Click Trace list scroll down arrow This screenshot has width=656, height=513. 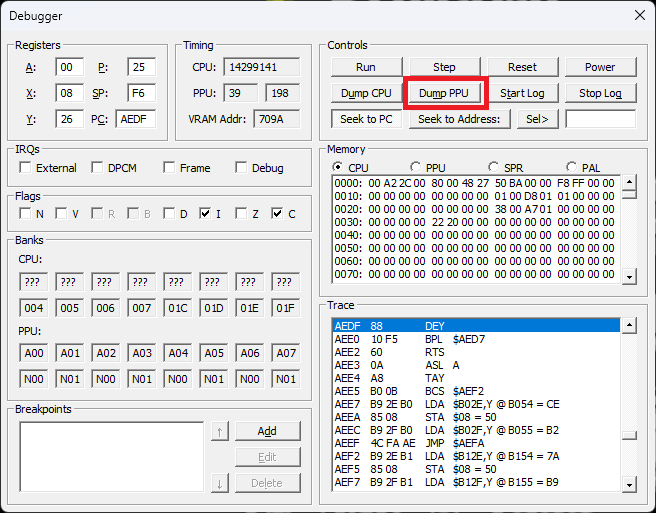click(629, 484)
